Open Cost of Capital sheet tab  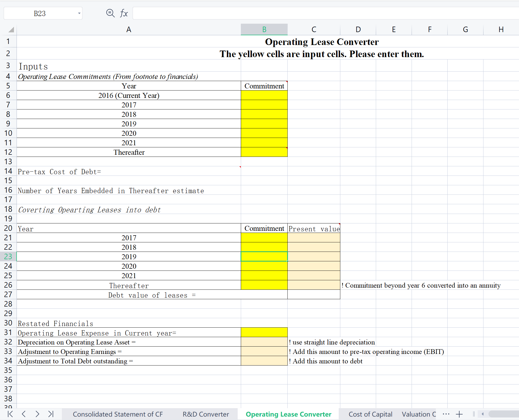[x=370, y=414]
